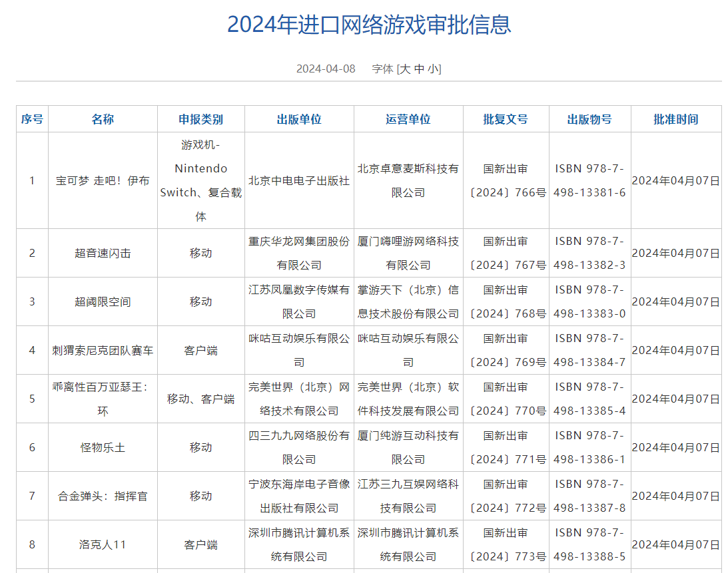Select game name 刺猬索尼克团队赛车
Screen dimensions: 728x573
[x=103, y=350]
